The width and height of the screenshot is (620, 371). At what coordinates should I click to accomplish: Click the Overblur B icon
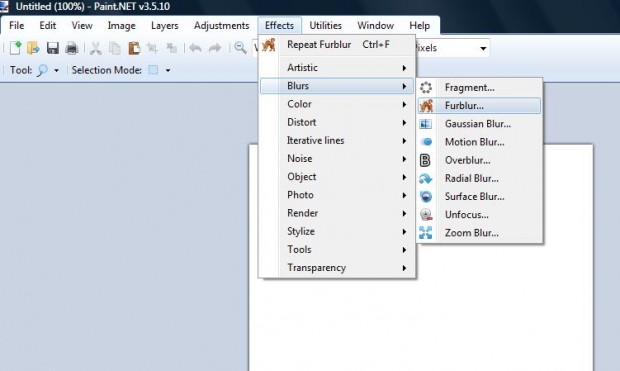click(425, 160)
